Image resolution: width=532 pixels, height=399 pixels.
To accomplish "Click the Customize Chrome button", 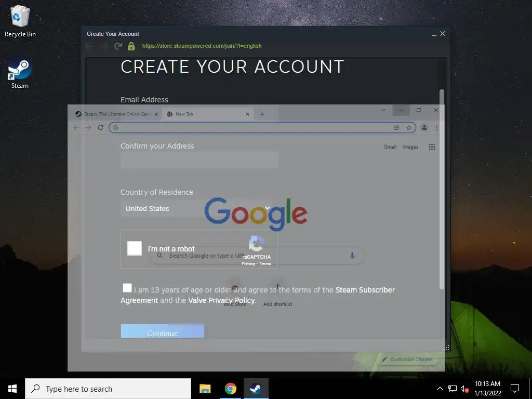I will pos(407,360).
